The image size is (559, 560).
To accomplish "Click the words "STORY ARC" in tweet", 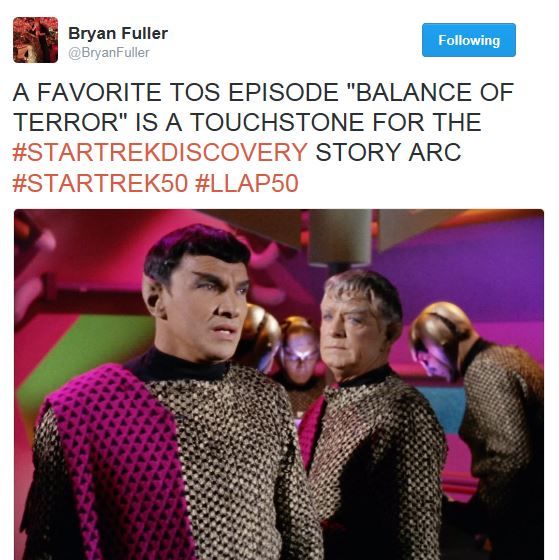I will (388, 152).
